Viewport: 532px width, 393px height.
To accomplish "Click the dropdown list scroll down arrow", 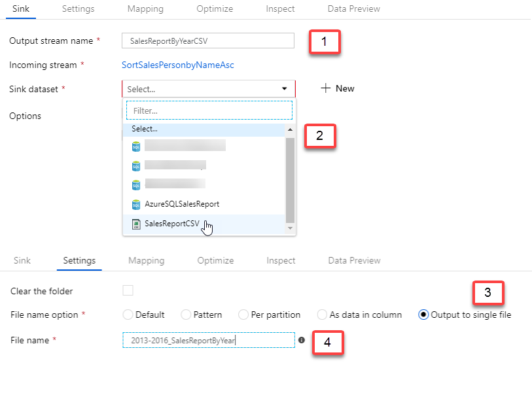I will 290,228.
